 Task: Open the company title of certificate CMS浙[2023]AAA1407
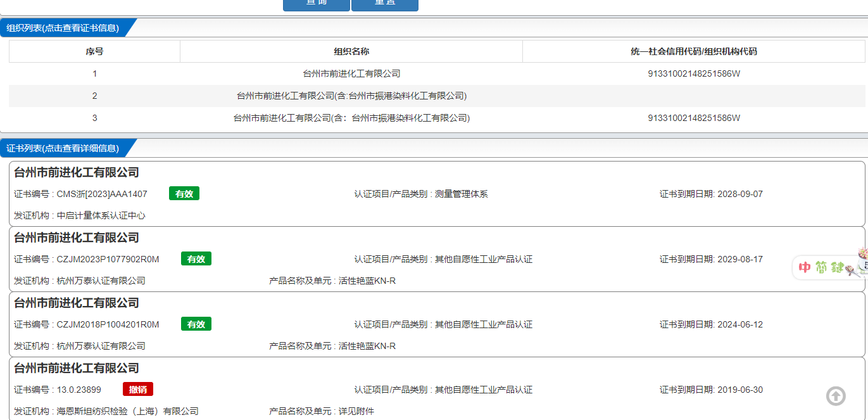pyautogui.click(x=77, y=172)
